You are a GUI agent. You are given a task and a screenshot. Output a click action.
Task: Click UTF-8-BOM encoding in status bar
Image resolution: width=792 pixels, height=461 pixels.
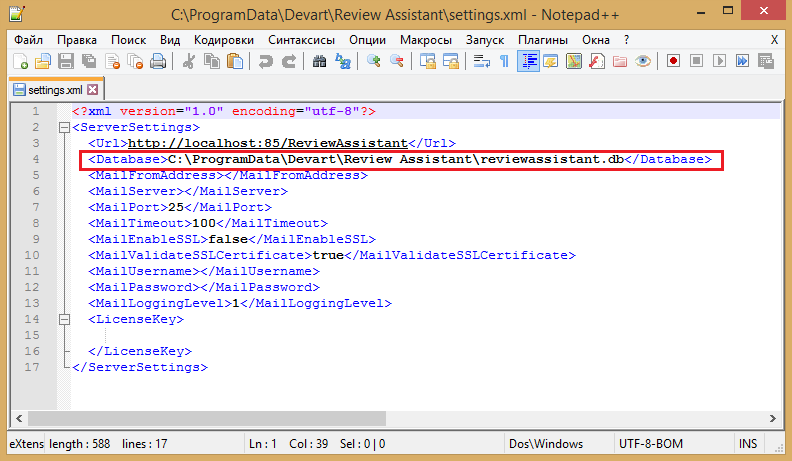coord(651,444)
